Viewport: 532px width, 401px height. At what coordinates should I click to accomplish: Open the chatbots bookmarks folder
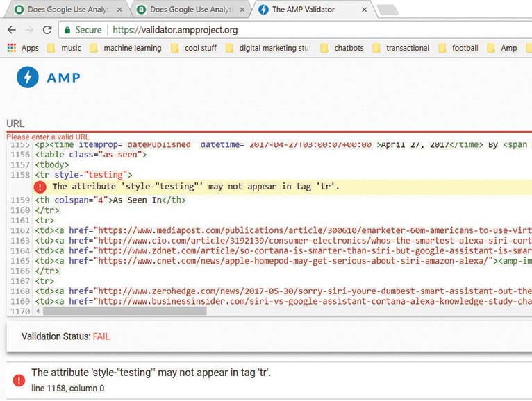click(342, 48)
